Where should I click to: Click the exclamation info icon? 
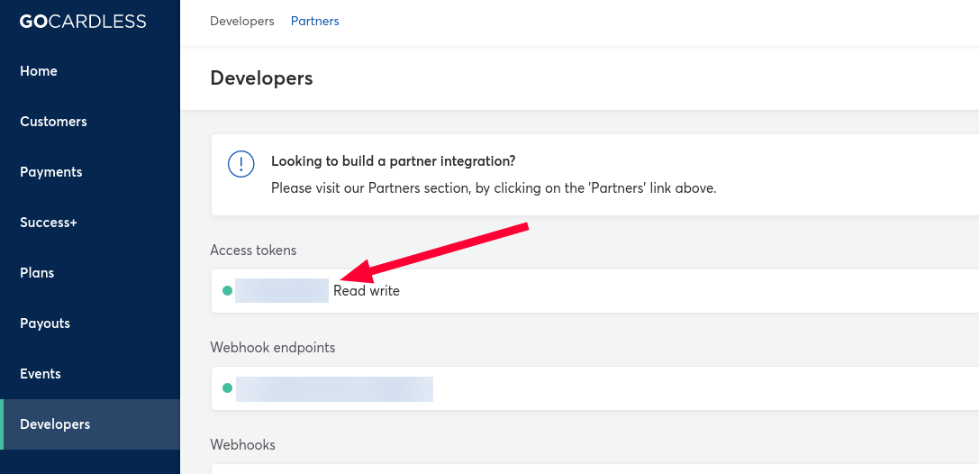pyautogui.click(x=241, y=165)
